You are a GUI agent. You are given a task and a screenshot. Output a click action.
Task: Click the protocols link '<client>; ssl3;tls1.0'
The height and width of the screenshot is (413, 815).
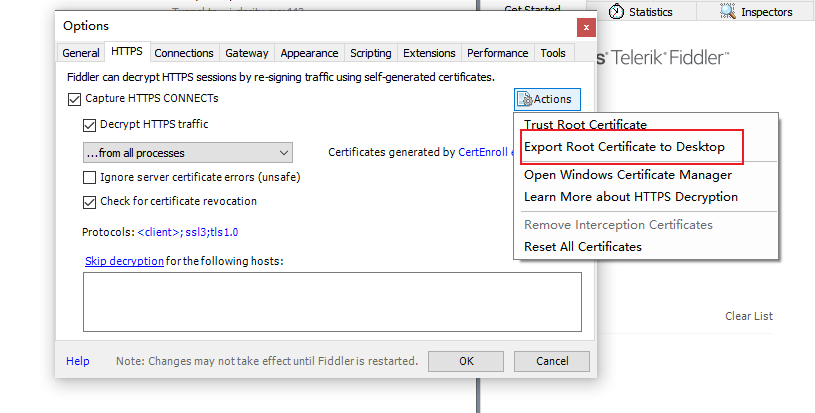[188, 232]
